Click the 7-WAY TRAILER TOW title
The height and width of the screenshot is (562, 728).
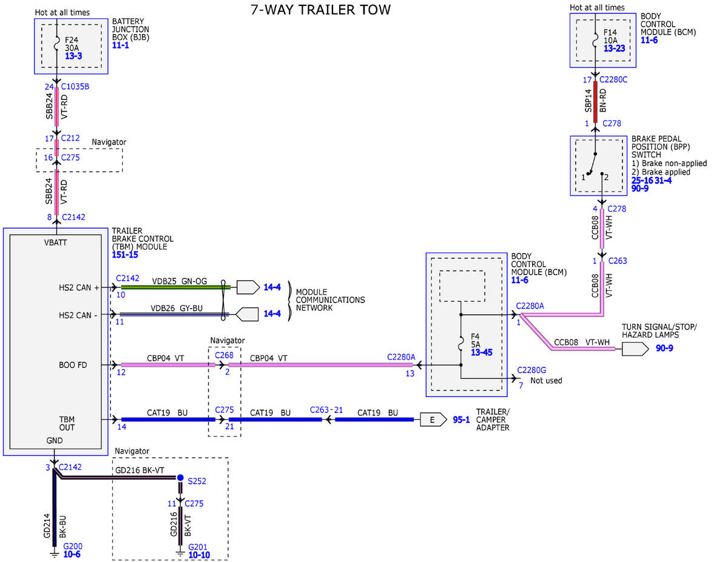point(321,10)
